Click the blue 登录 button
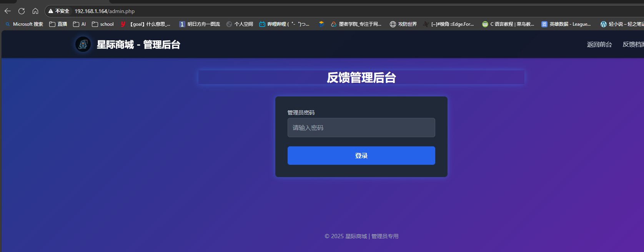 tap(361, 156)
